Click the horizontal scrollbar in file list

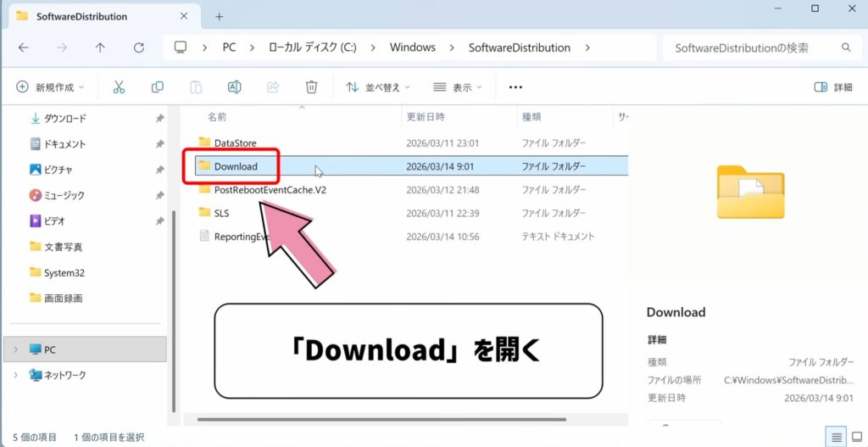[381, 419]
